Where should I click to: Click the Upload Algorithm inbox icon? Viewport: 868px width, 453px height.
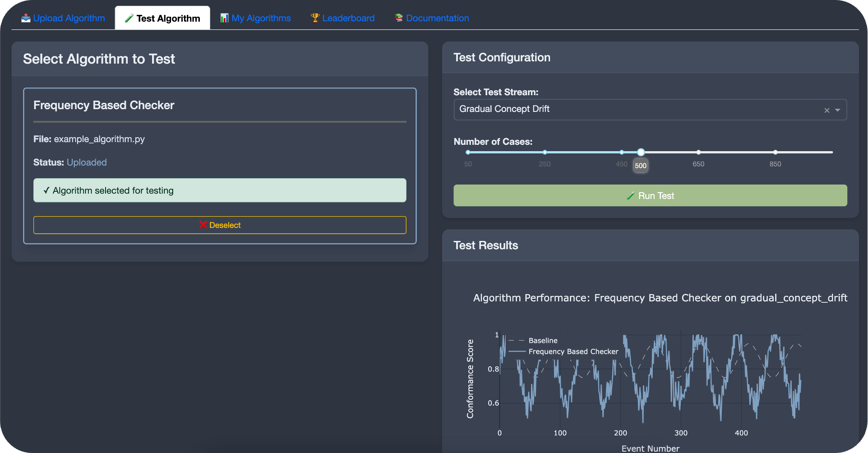26,18
